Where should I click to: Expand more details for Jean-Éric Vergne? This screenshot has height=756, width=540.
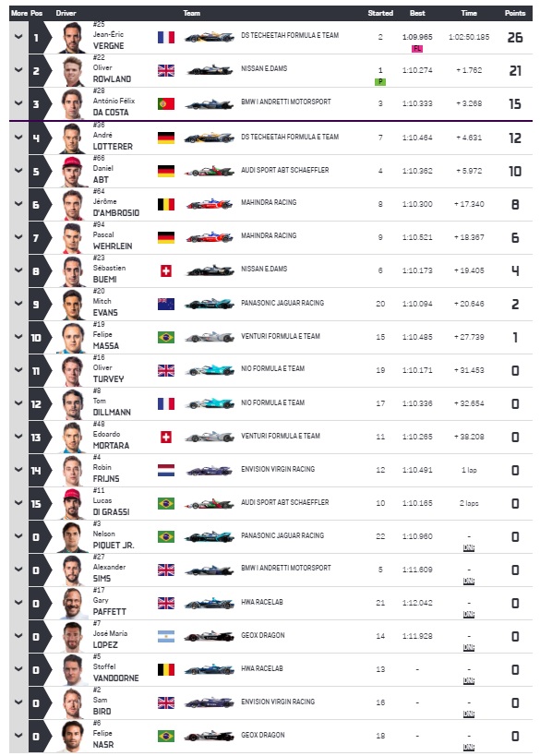tap(18, 37)
